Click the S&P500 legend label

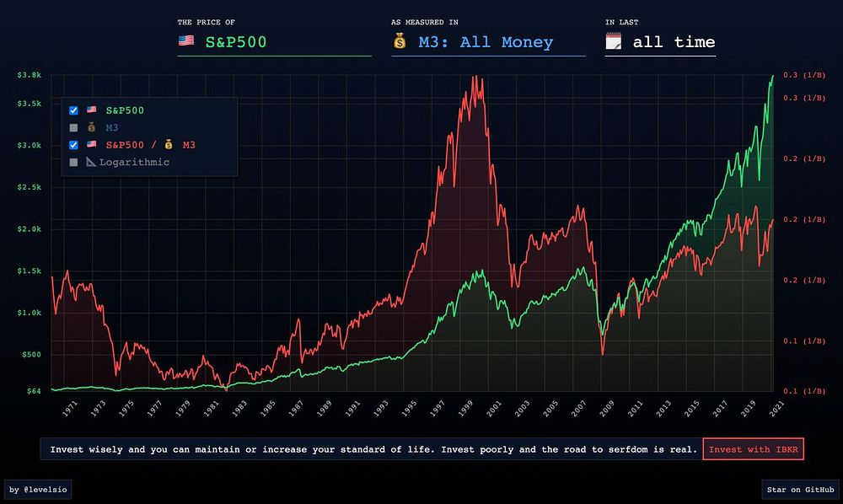click(x=125, y=110)
